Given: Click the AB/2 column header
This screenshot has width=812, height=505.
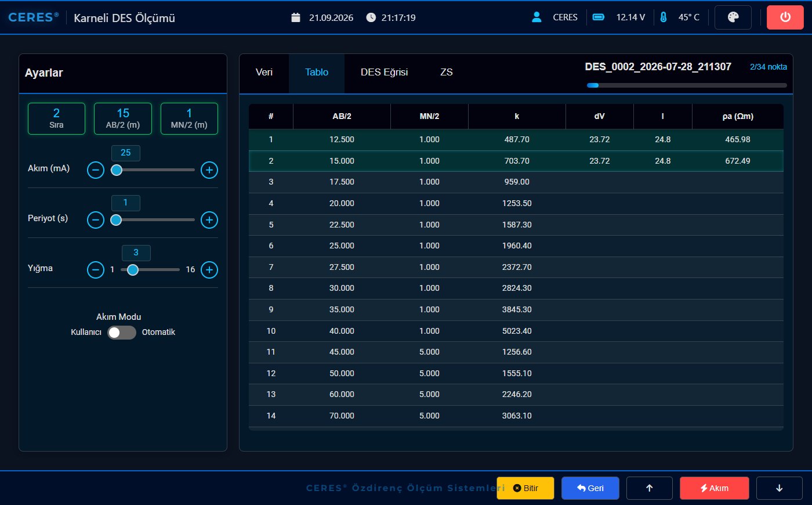Looking at the screenshot, I should pyautogui.click(x=342, y=117).
